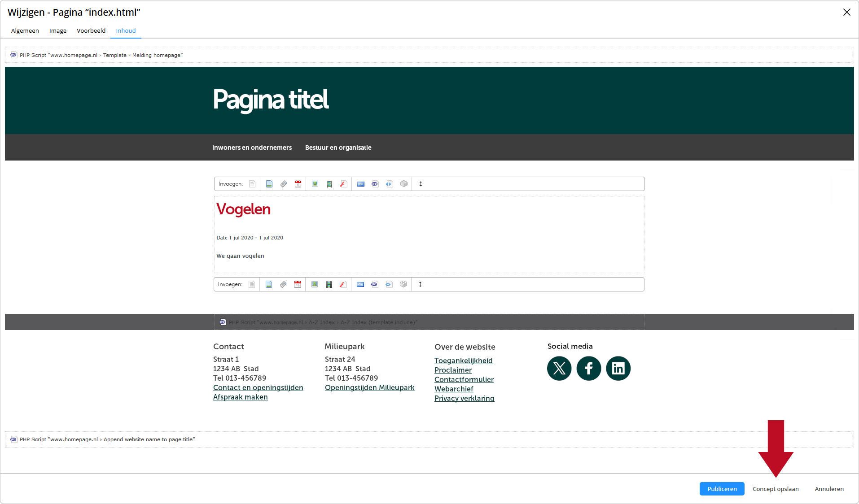Save as draft with Concept opslaan
This screenshot has width=859, height=504.
776,489
